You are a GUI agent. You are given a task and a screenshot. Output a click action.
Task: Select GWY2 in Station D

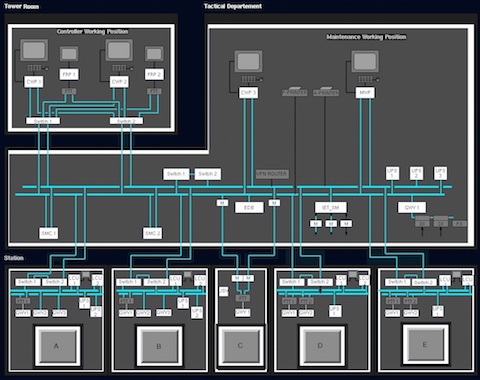(x=306, y=313)
